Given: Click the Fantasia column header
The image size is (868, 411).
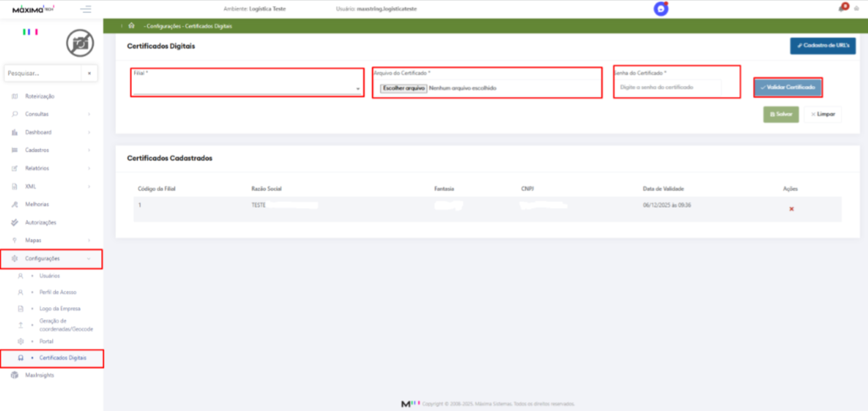Looking at the screenshot, I should pos(444,189).
